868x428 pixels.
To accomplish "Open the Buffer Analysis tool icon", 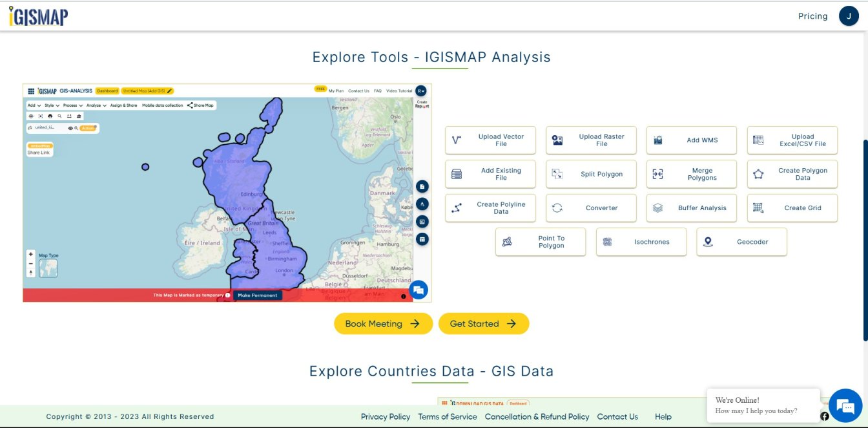I will (x=658, y=208).
